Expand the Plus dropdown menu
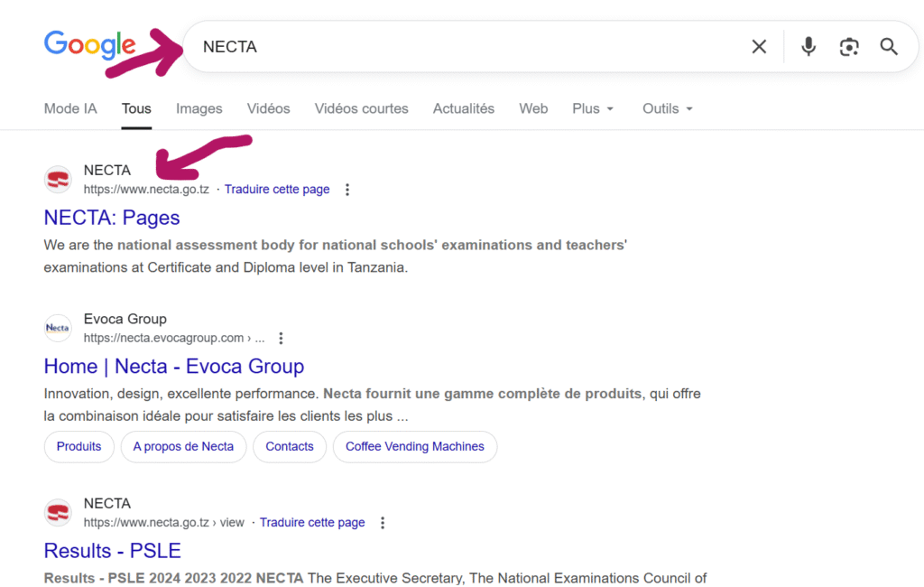This screenshot has width=924, height=587. [593, 108]
